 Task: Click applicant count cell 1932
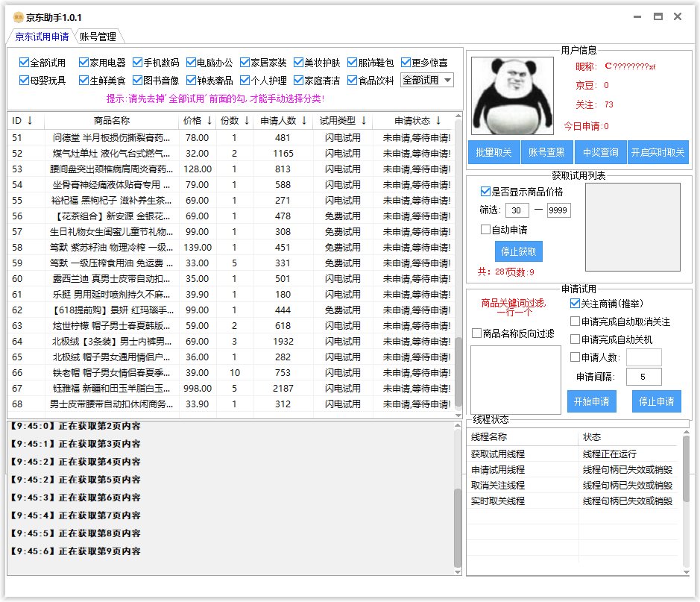pyautogui.click(x=283, y=341)
